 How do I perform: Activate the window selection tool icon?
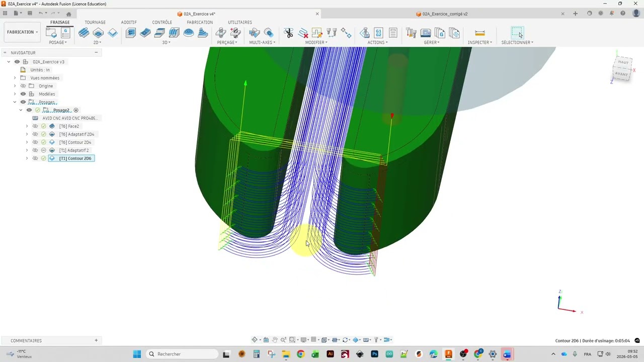coord(517,33)
